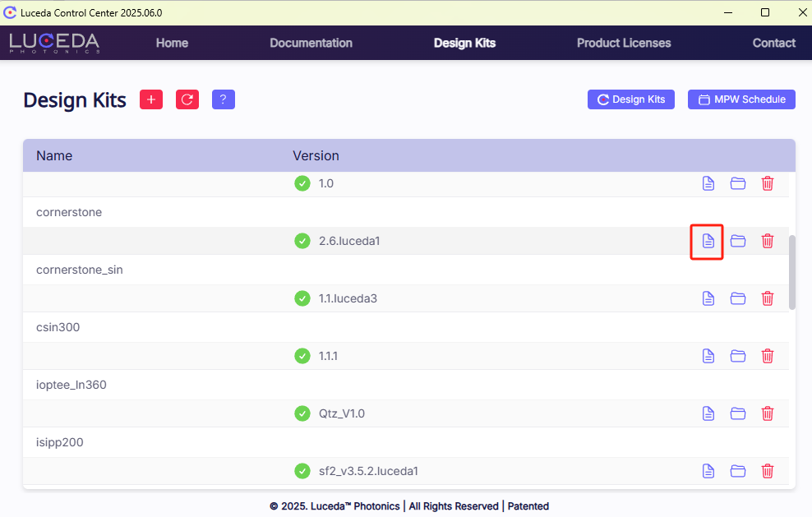Open folder icon for ioptee Qtz_V1.0

[x=737, y=413]
